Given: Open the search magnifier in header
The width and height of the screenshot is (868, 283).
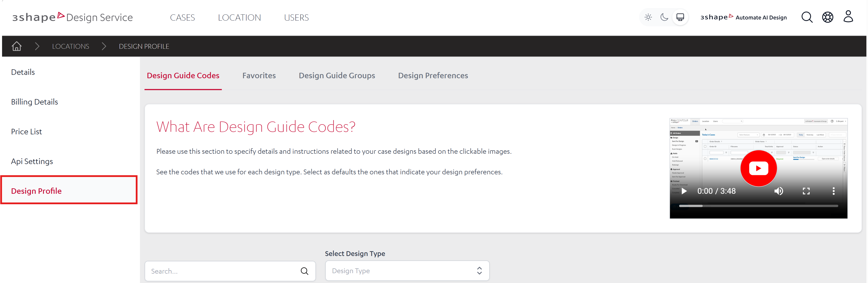Looking at the screenshot, I should 807,17.
